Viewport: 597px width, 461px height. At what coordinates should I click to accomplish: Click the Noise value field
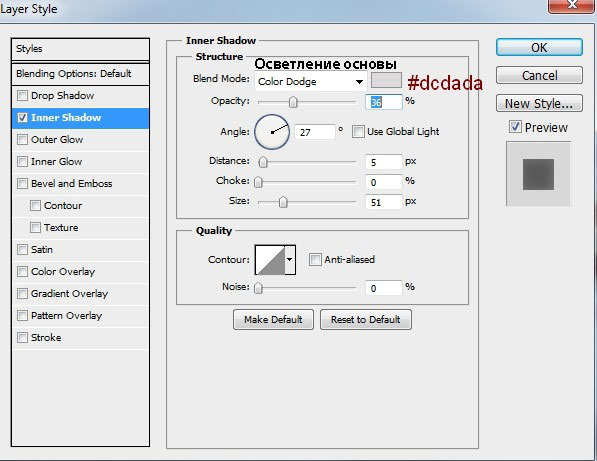(384, 288)
